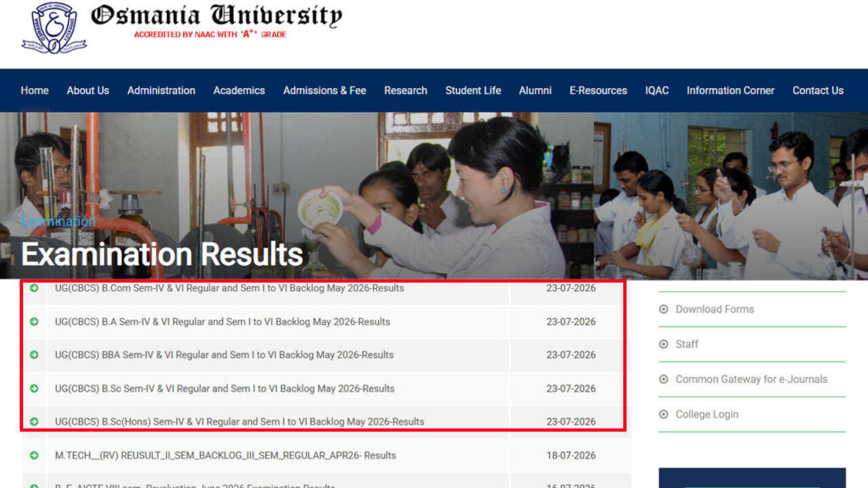868x488 pixels.
Task: Click circle icon next to Common Gateway for e-Journals
Action: pyautogui.click(x=664, y=380)
